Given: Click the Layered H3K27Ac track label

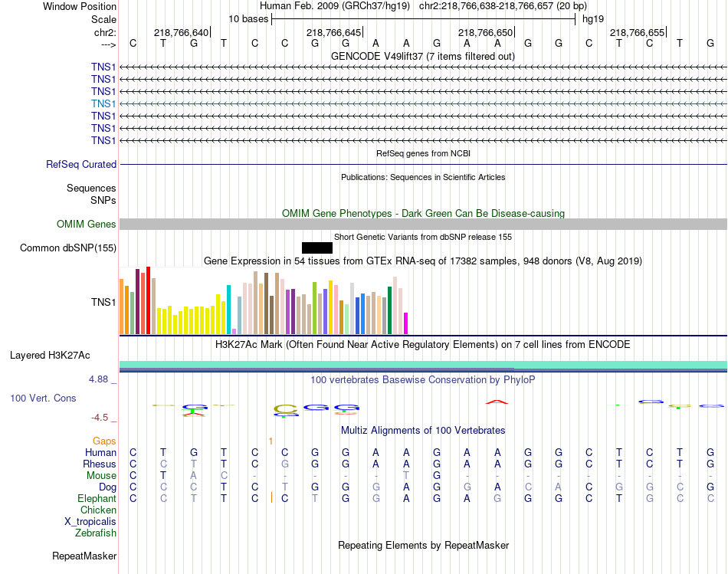Looking at the screenshot, I should click(50, 355).
